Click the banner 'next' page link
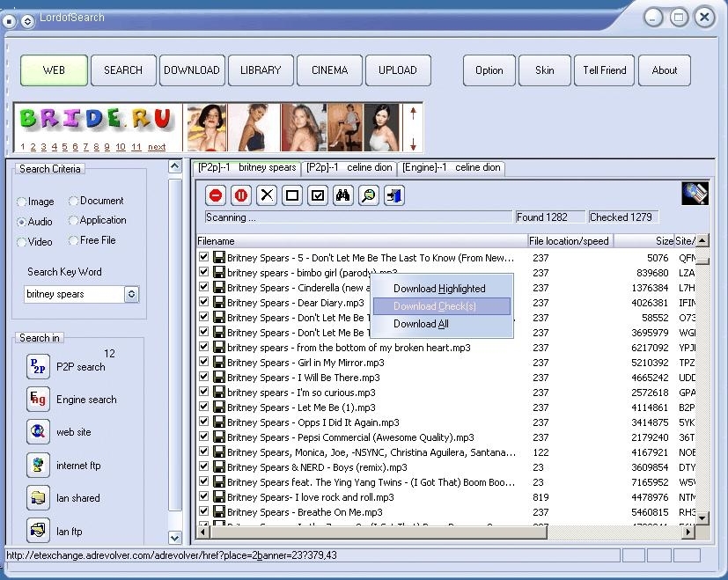 157,147
